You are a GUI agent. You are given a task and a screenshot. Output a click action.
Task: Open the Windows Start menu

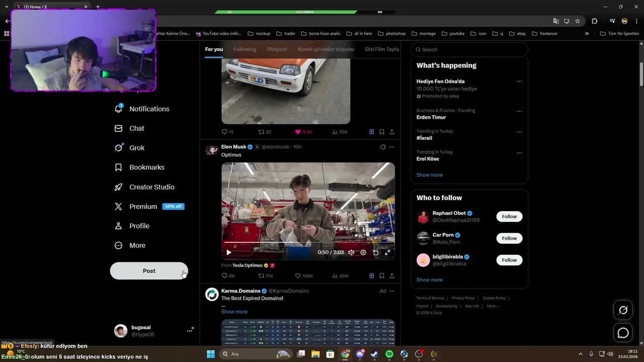pyautogui.click(x=211, y=354)
